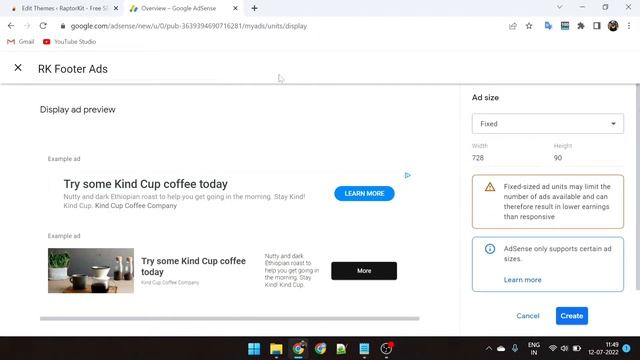Follow the Learn more link
Image resolution: width=640 pixels, height=360 pixels.
pyautogui.click(x=522, y=280)
